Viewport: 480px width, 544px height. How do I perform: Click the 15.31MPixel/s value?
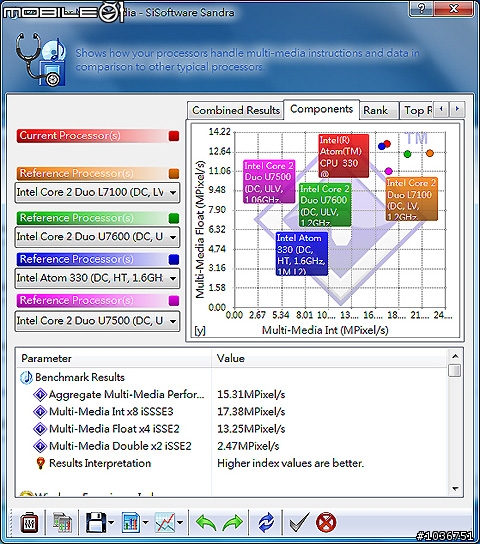pyautogui.click(x=251, y=394)
